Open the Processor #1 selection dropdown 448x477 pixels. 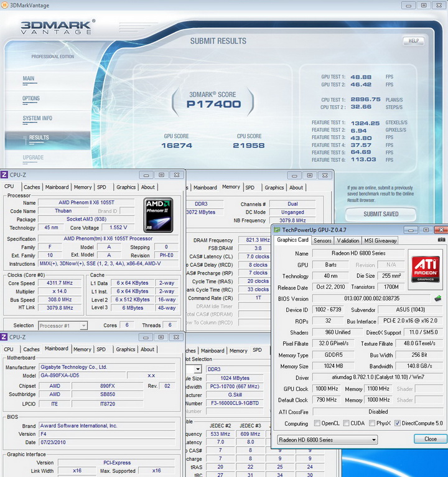pyautogui.click(x=63, y=326)
